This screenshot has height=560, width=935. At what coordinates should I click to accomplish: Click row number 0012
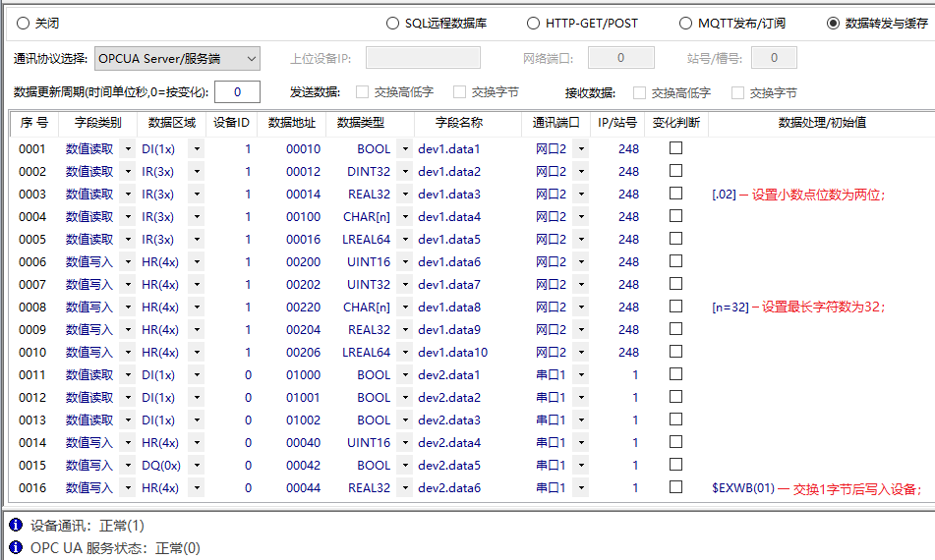coord(32,397)
